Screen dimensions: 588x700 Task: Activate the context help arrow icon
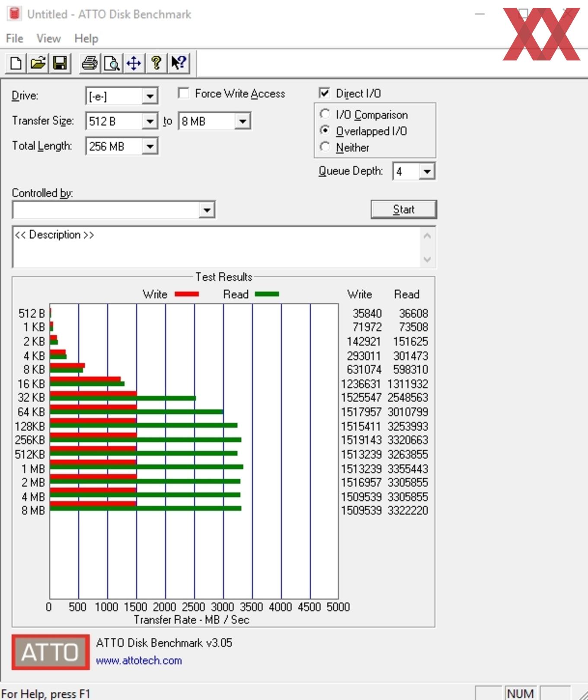coord(179,64)
